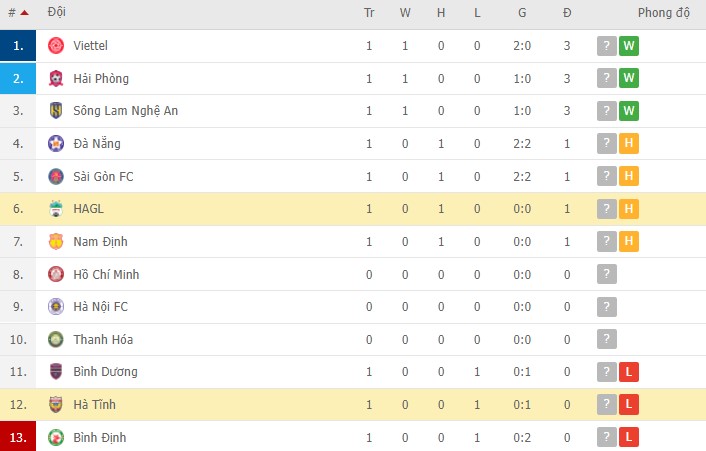The image size is (706, 451).
Task: Click HAGL's orange H form badge
Action: coord(629,209)
